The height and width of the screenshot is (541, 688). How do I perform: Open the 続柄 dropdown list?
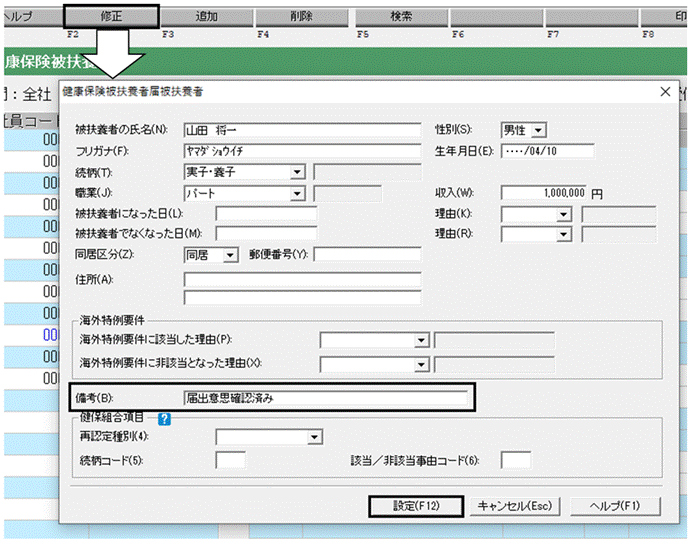pos(297,172)
